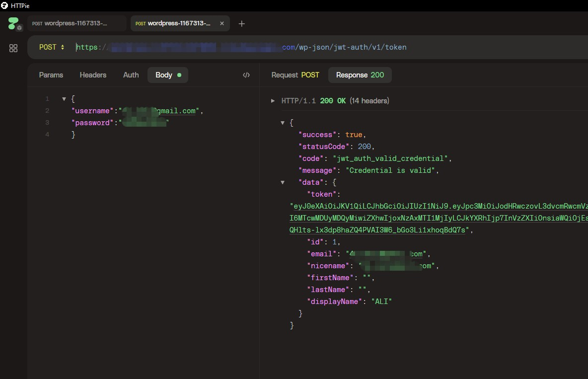Screen dimensions: 588x379
Task: Click the "token" key in response
Action: [x=322, y=194]
